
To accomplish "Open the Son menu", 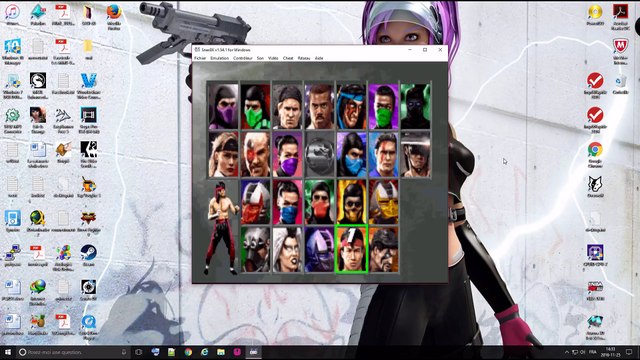I will click(260, 58).
